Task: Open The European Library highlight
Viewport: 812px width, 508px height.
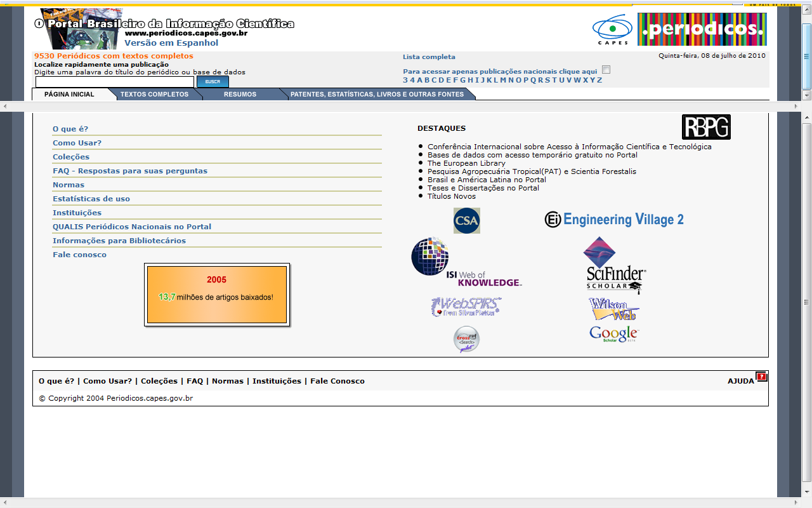Action: tap(466, 163)
